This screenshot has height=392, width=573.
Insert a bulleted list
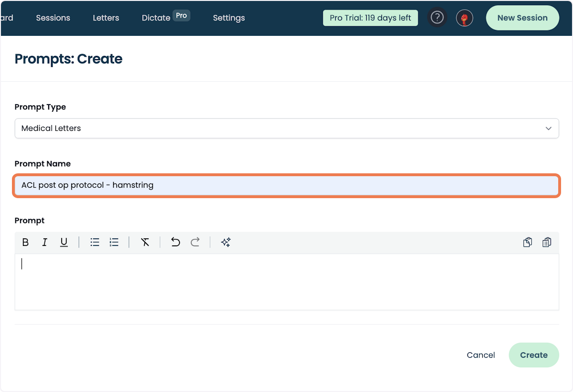point(95,242)
